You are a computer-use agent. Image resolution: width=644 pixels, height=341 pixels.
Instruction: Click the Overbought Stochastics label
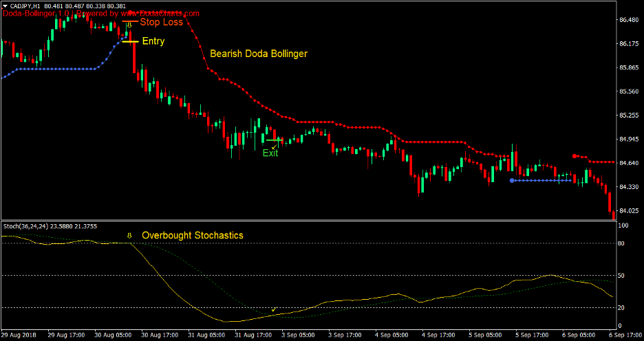(193, 236)
